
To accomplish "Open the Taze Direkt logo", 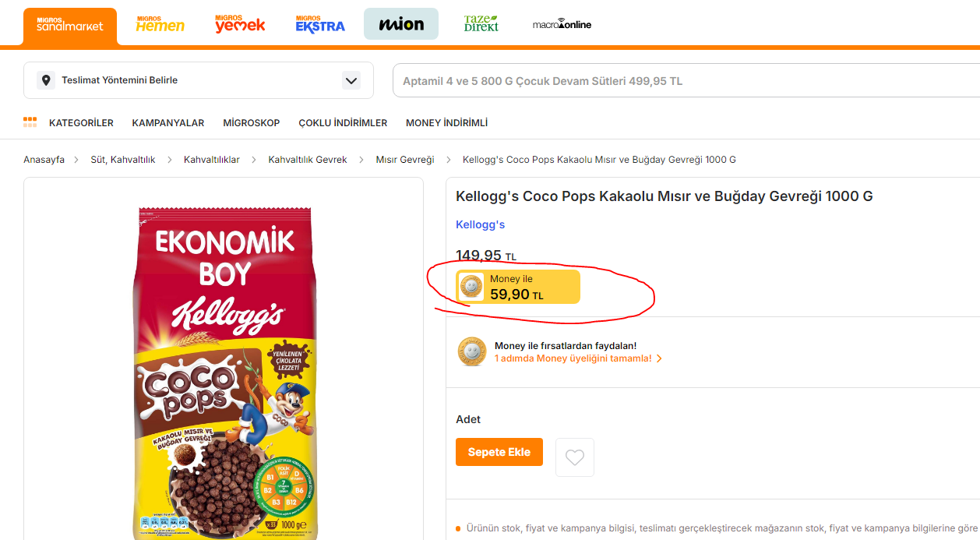I will pyautogui.click(x=481, y=24).
